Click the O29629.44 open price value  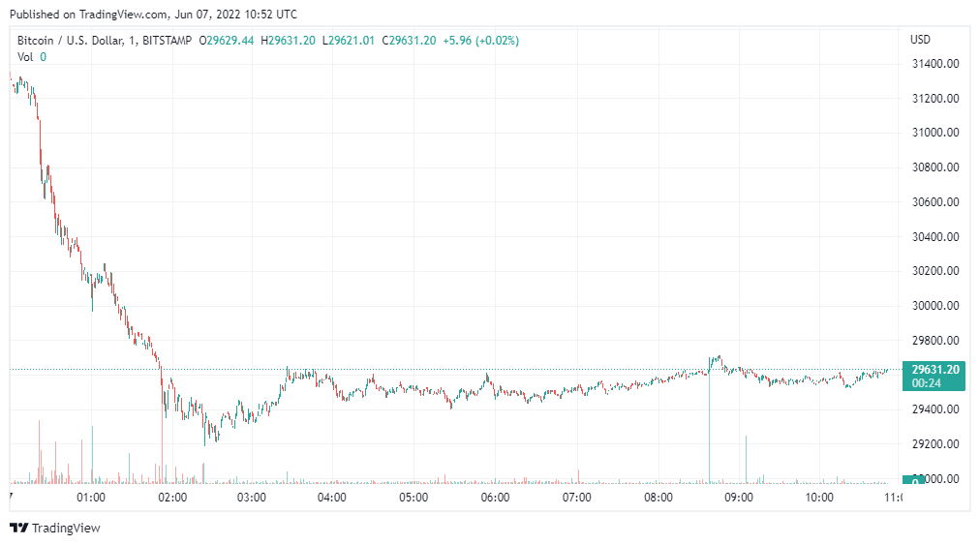[227, 41]
